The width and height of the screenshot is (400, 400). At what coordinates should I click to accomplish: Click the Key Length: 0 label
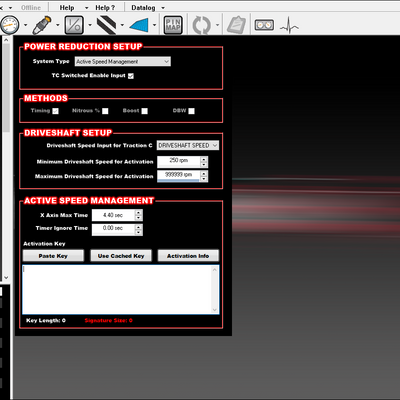(46, 320)
